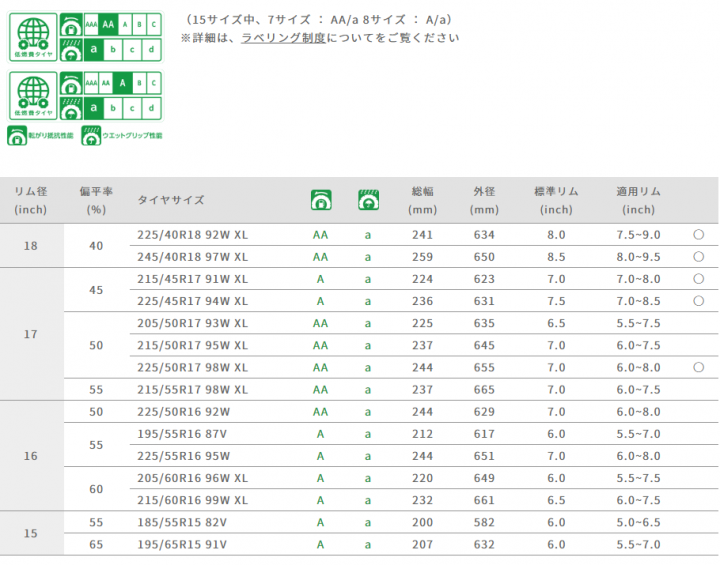Select the tire size 215/60R16 99W XL
Image resolution: width=720 pixels, height=565 pixels.
(192, 500)
